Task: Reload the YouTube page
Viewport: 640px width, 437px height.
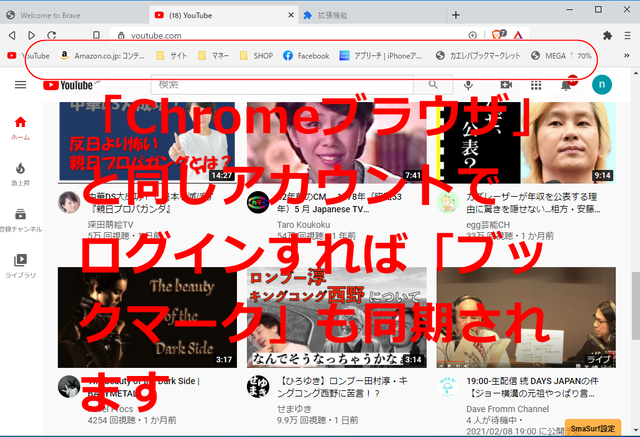Action: (x=51, y=35)
